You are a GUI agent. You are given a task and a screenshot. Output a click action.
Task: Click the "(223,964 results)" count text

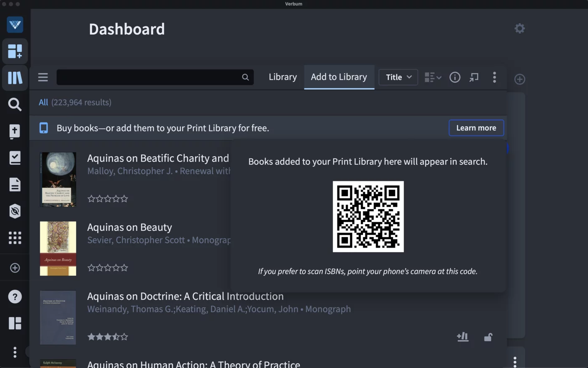tap(81, 102)
